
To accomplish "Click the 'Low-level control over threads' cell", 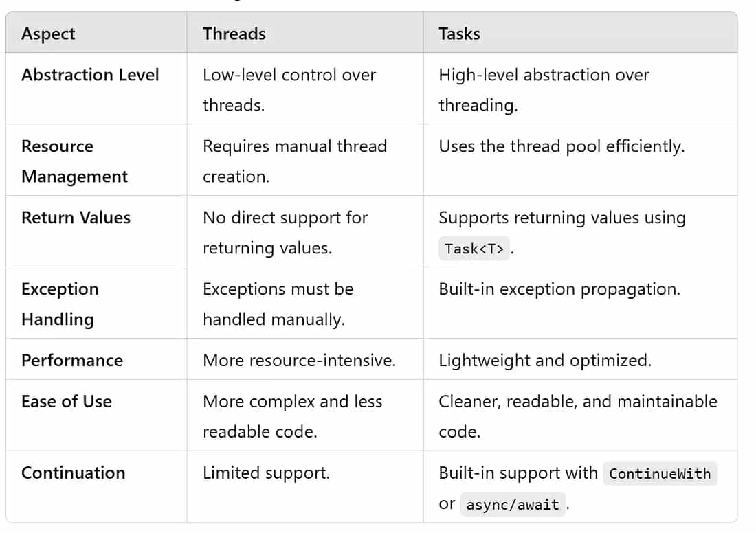I will pos(289,90).
